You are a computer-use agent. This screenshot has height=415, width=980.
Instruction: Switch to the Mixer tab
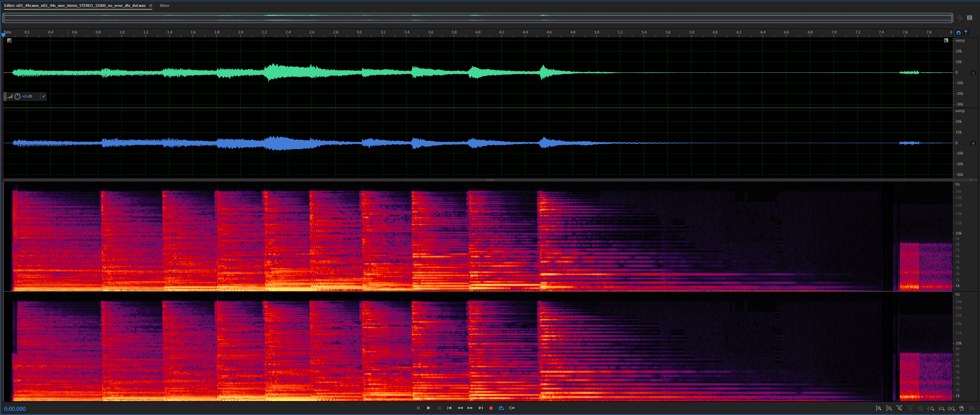[164, 6]
